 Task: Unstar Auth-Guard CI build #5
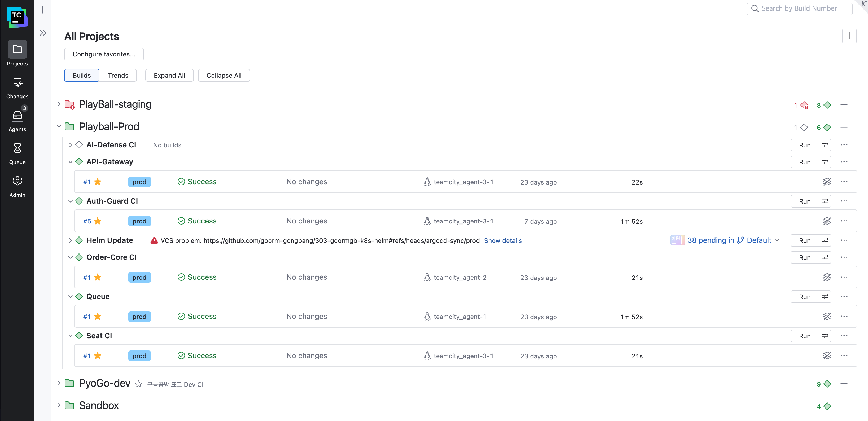98,221
